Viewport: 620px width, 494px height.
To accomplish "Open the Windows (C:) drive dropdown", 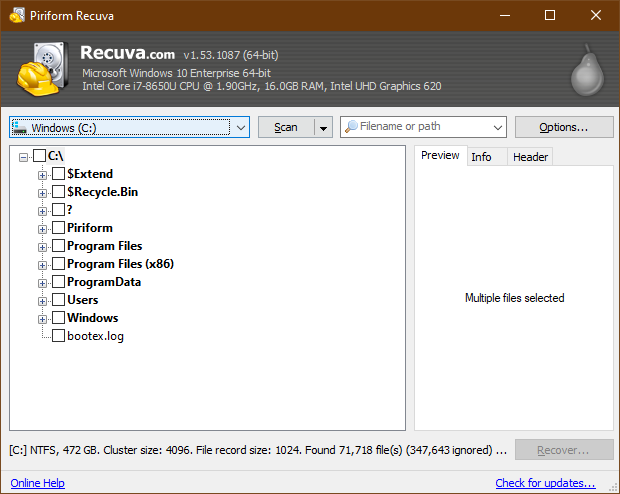I will click(239, 128).
